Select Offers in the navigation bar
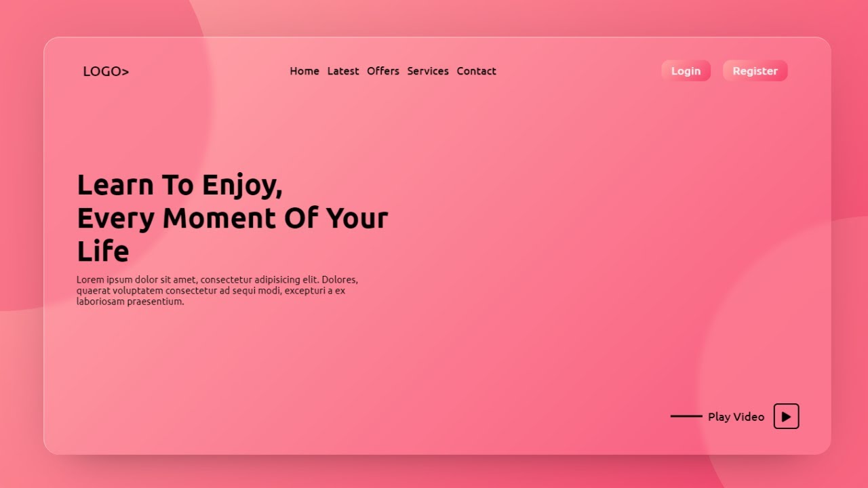The height and width of the screenshot is (488, 868). (383, 71)
